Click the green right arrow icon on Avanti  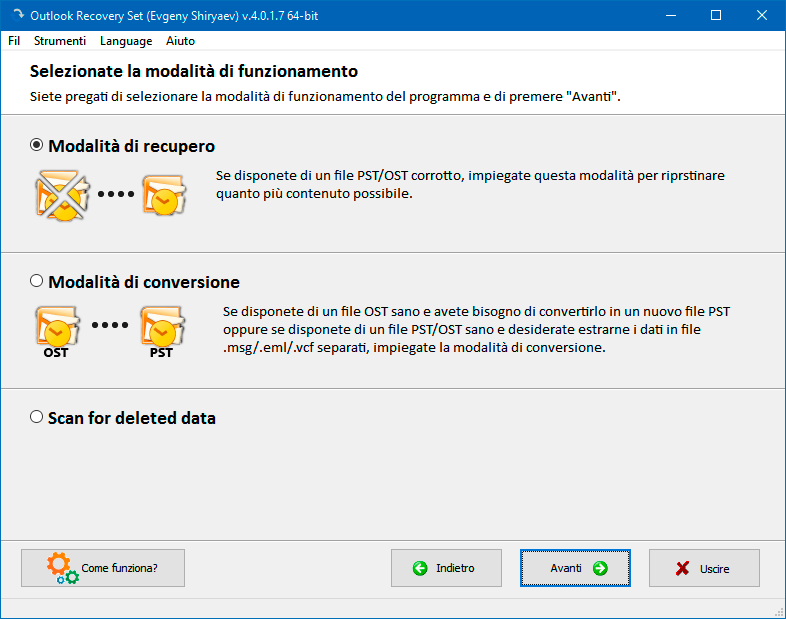tap(600, 568)
